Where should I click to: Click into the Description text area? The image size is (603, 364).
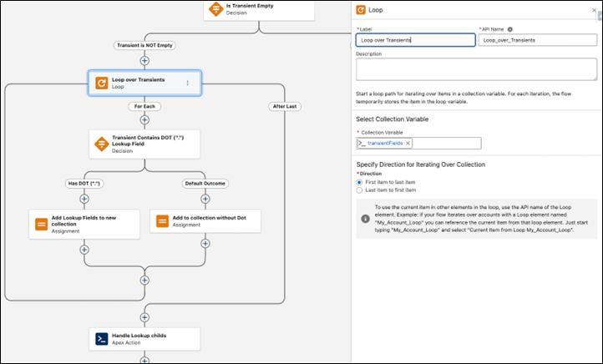click(475, 69)
